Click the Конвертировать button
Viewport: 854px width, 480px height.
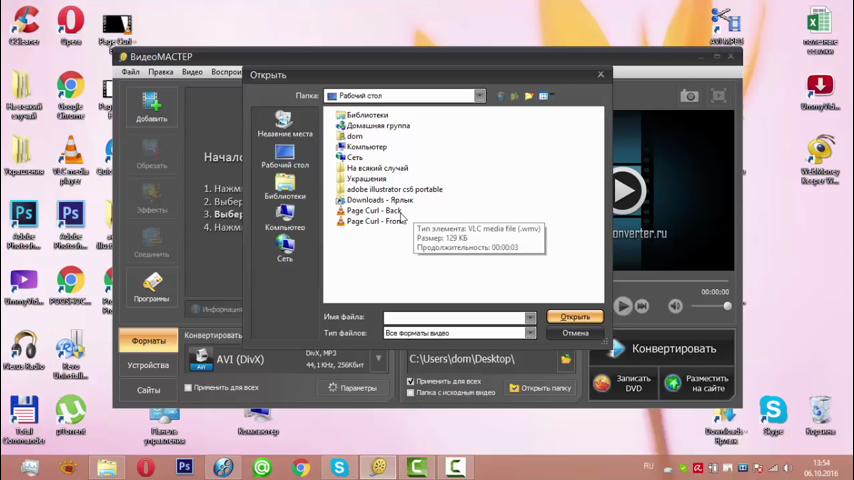(662, 349)
